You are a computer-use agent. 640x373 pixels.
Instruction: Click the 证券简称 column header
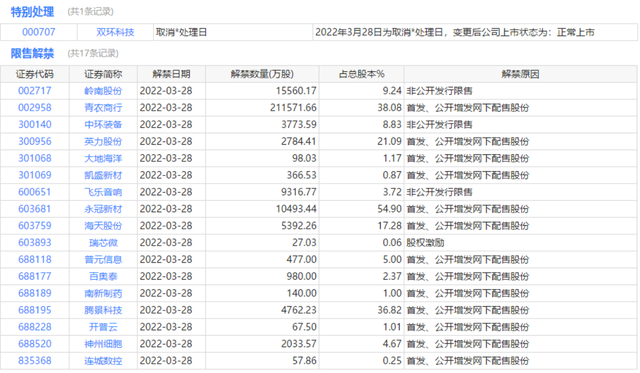103,74
